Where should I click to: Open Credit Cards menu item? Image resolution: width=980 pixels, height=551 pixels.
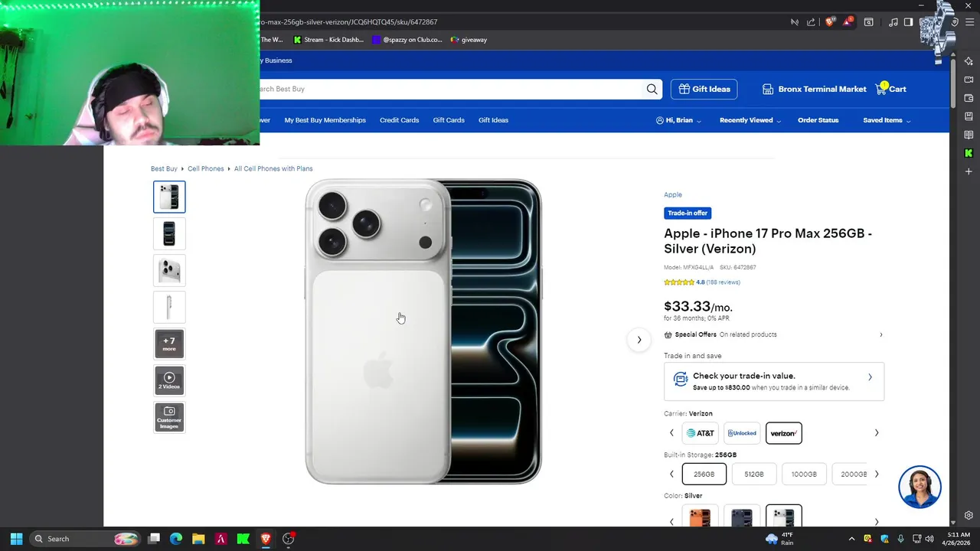(x=399, y=120)
